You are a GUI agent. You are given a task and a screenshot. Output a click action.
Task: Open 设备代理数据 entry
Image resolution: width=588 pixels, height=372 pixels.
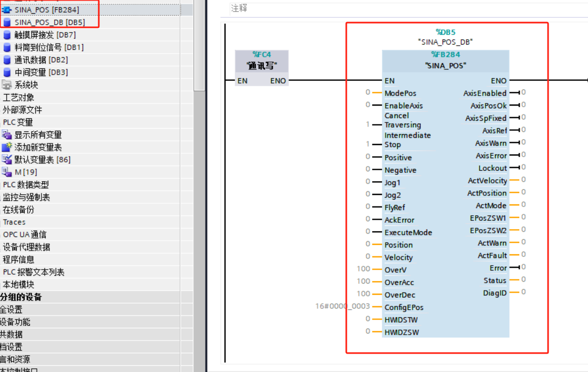[26, 247]
